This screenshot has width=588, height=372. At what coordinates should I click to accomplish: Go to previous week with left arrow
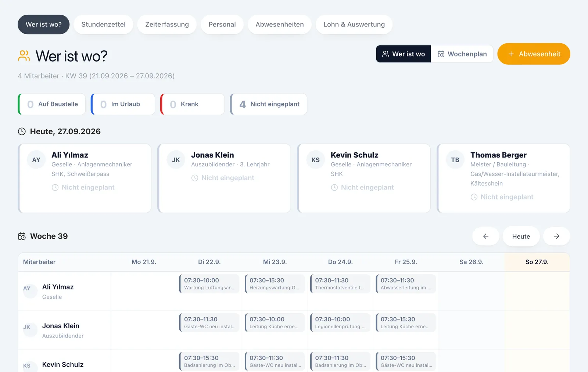(485, 236)
